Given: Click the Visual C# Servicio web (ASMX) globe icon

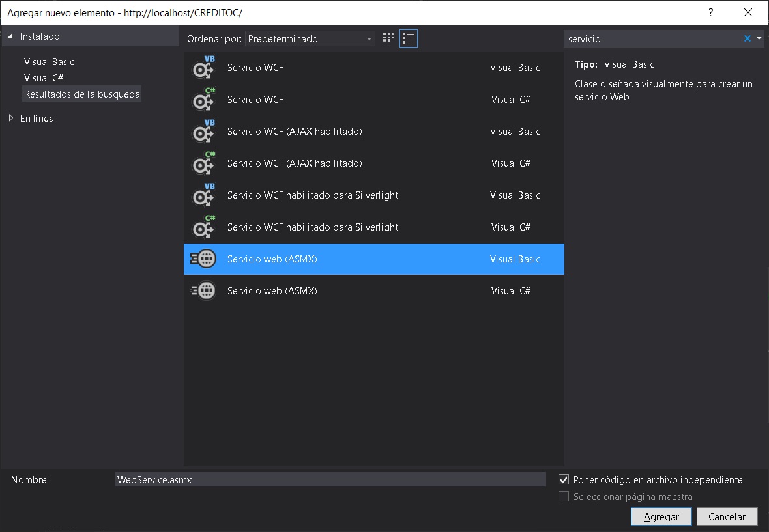Looking at the screenshot, I should [x=203, y=290].
